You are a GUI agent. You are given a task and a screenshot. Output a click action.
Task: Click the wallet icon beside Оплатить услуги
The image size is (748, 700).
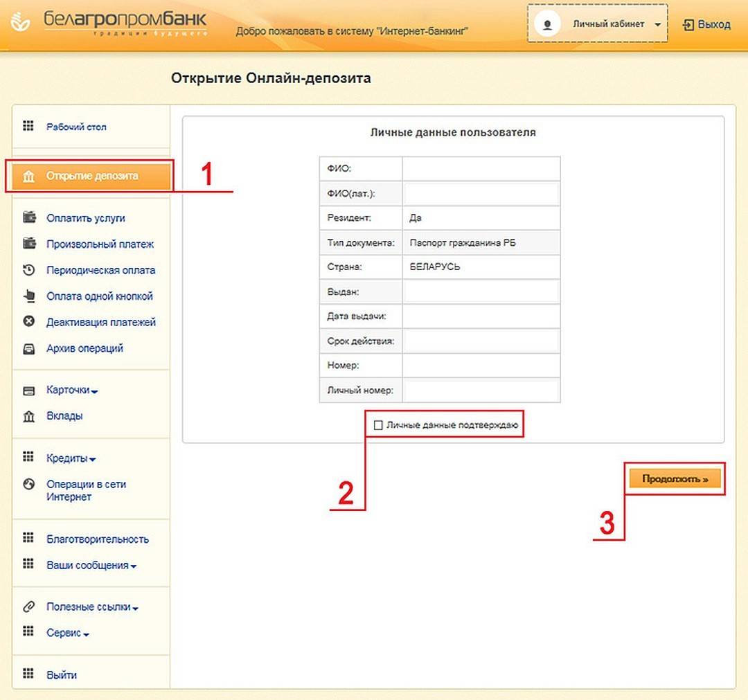pos(28,217)
